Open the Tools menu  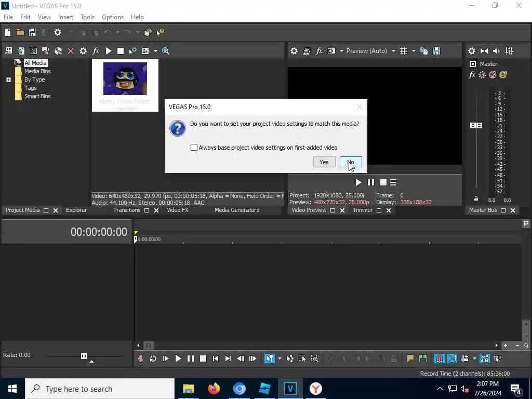click(87, 17)
